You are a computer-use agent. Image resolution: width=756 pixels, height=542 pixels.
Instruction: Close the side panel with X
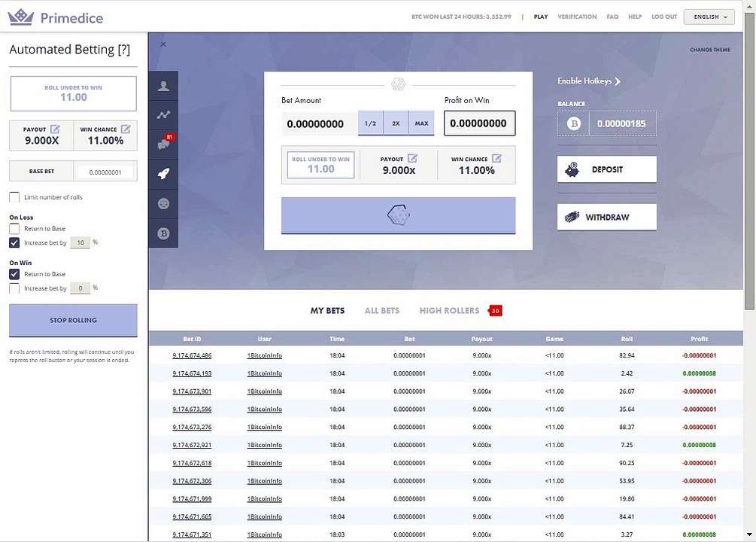(x=163, y=44)
